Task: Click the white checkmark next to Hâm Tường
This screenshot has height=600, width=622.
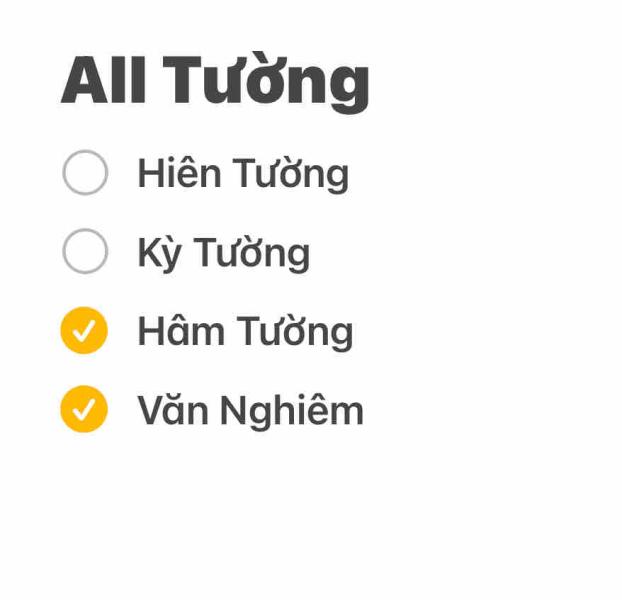Action: pos(84,331)
